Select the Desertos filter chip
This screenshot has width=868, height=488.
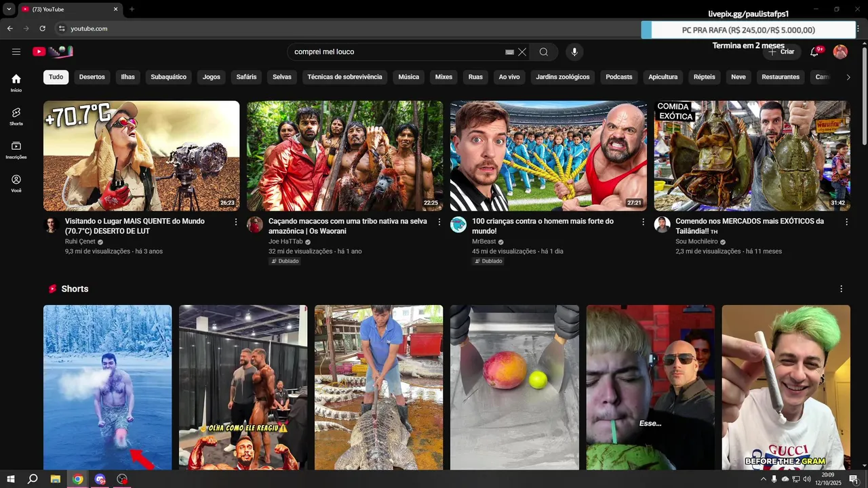point(92,77)
